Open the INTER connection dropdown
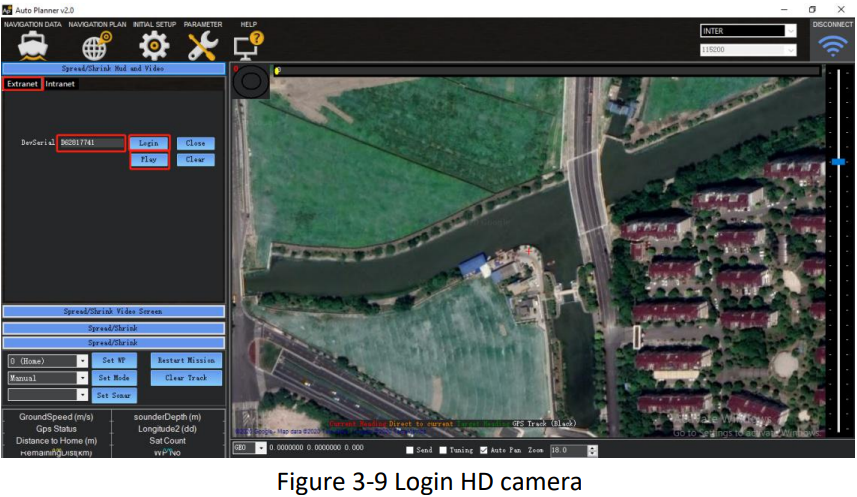 (x=790, y=31)
